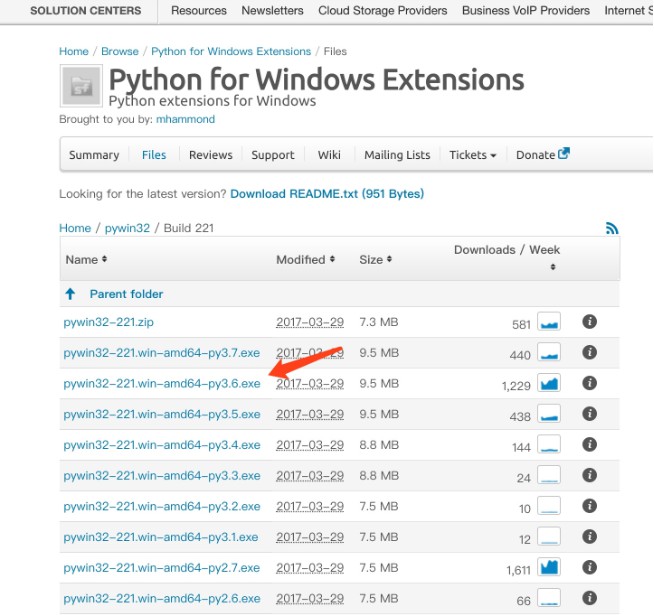Show info icon for the py2.7 exe row
Viewport: 654px width, 615px height.
tap(589, 567)
